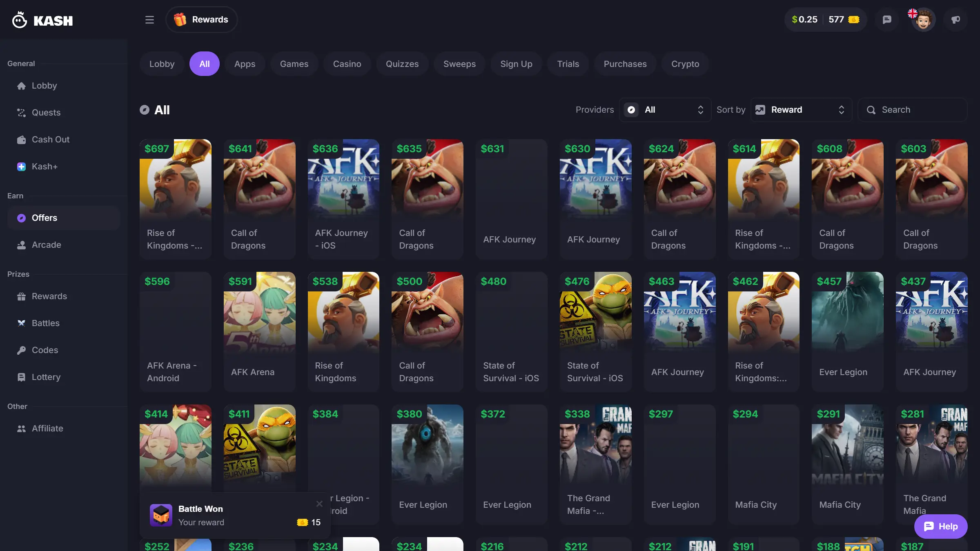Open the $291 Mafia City offer
Image resolution: width=980 pixels, height=551 pixels.
[848, 464]
